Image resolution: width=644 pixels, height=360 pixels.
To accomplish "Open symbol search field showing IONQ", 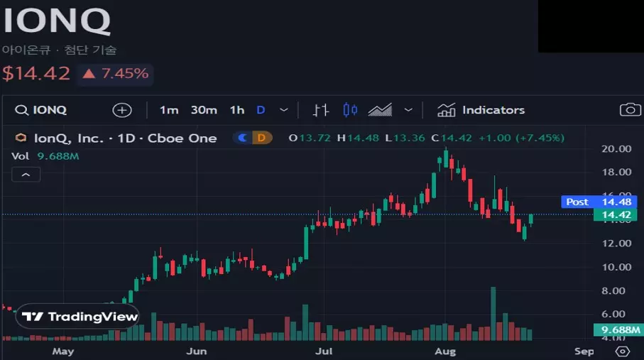I will pos(40,110).
